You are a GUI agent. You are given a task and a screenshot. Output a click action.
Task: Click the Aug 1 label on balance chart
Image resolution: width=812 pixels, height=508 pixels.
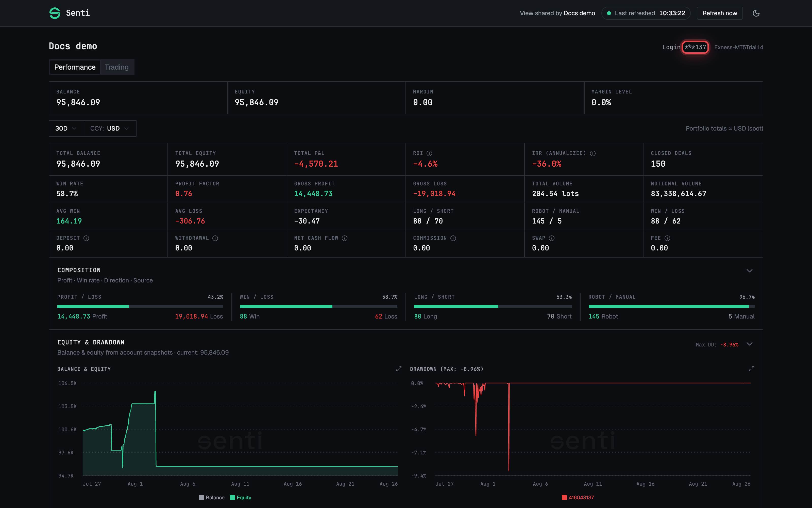(x=135, y=484)
